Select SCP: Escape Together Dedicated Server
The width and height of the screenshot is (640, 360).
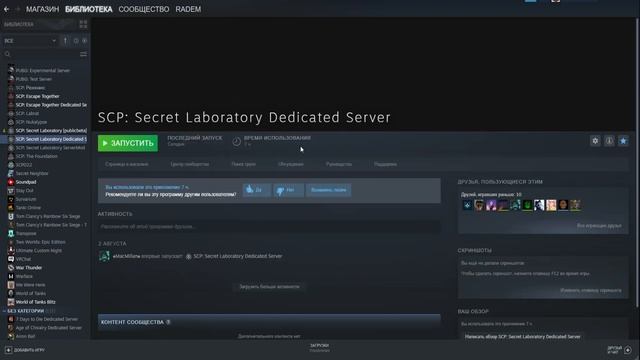(51, 105)
